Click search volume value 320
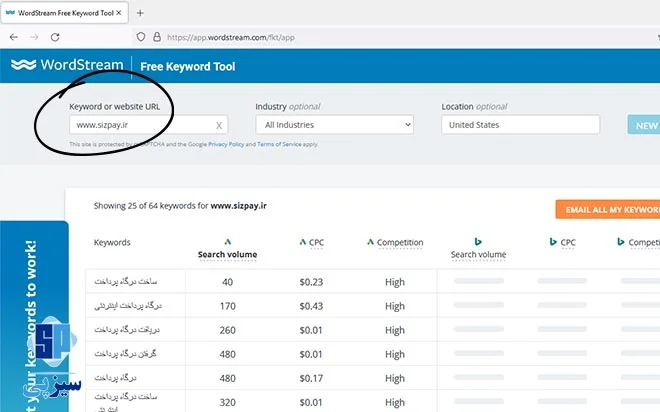The width and height of the screenshot is (660, 412). point(227,402)
